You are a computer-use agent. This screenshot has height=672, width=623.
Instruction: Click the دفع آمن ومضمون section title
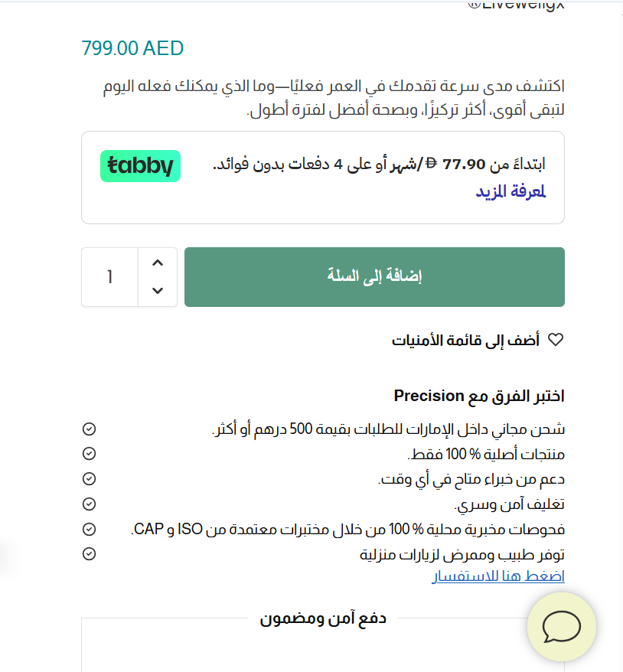[x=322, y=618]
